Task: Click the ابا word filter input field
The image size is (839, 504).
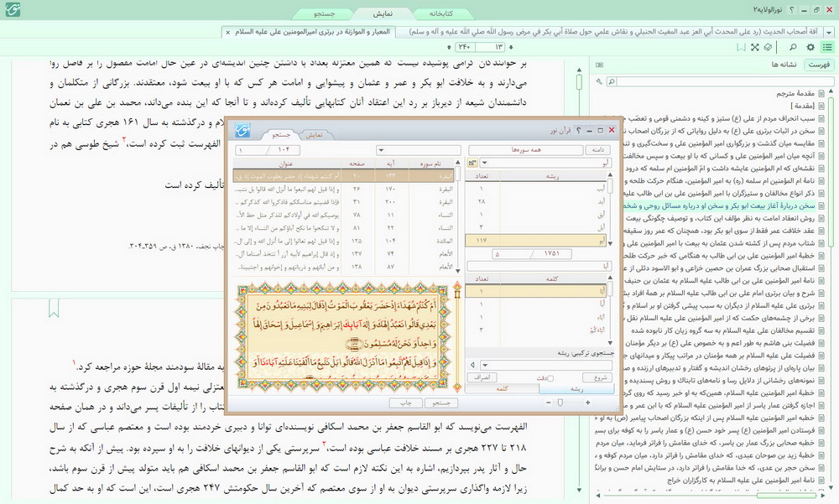Action: tap(539, 266)
